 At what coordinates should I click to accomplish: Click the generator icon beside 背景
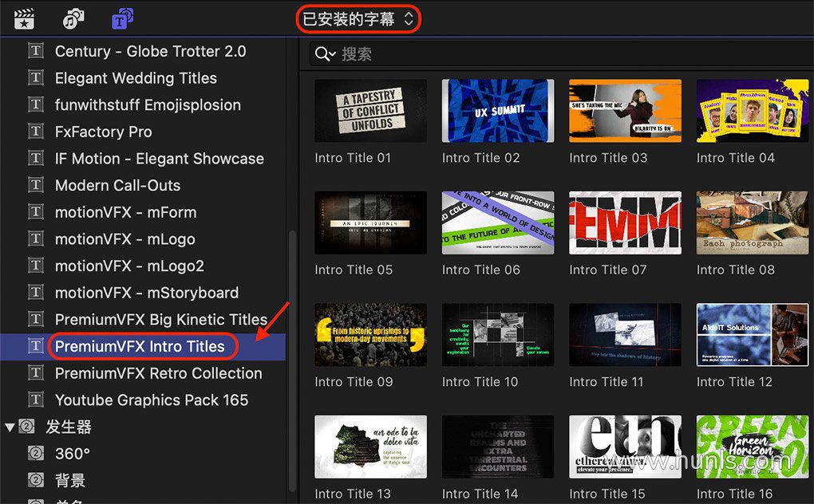coord(35,480)
